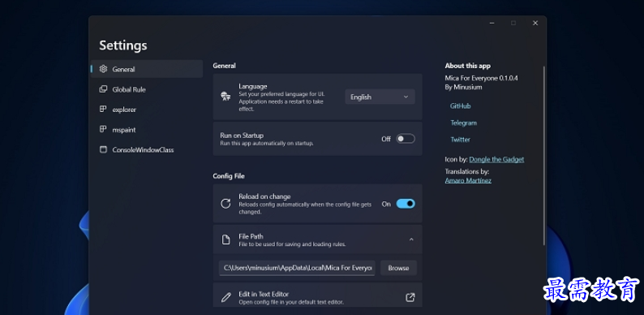Open the Telegram link
This screenshot has height=315, width=644.
pyautogui.click(x=463, y=123)
